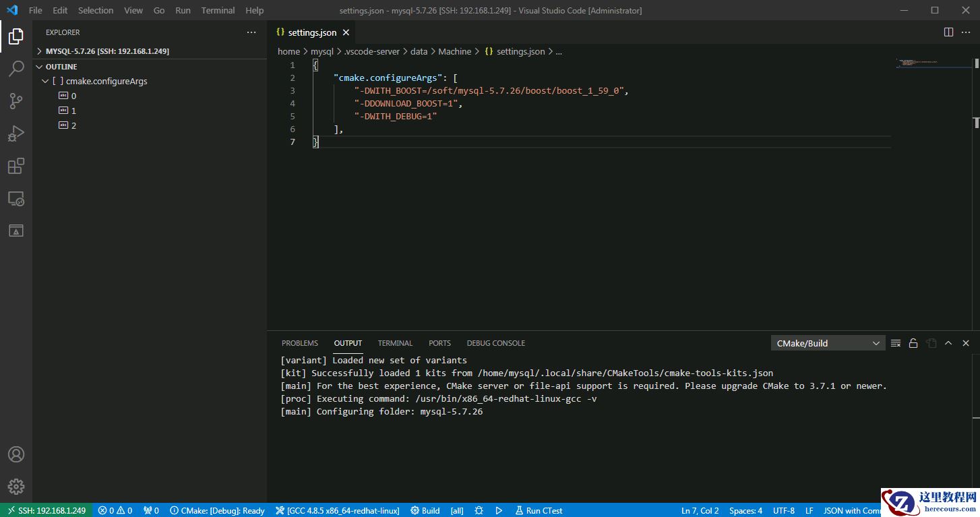Click the Build button in status bar

tap(425, 510)
